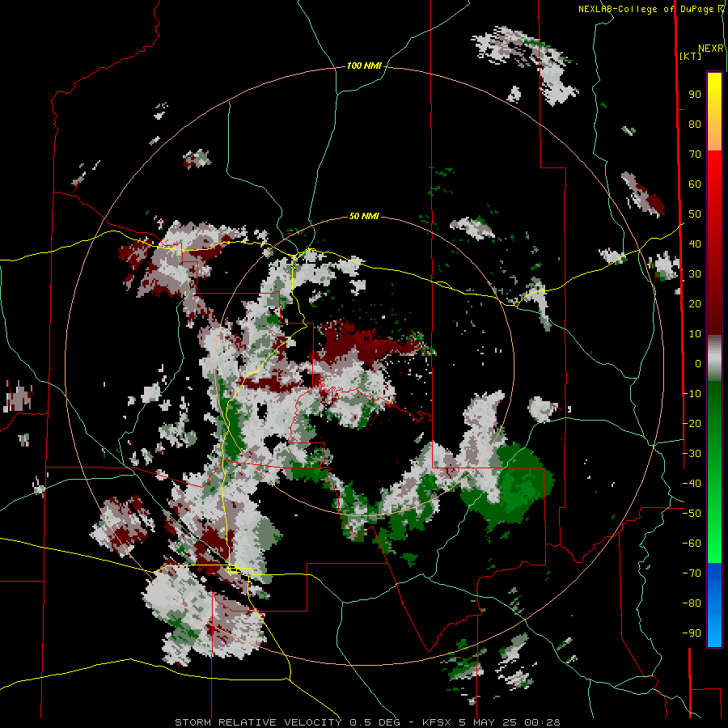Select the -40 tick label

(x=692, y=484)
